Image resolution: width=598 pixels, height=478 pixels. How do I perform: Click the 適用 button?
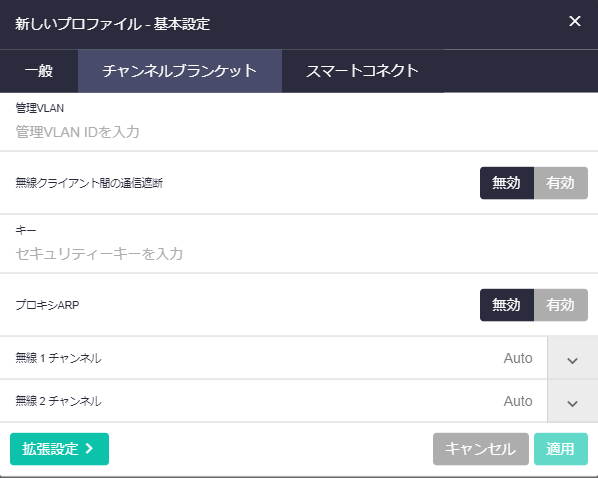(x=561, y=449)
